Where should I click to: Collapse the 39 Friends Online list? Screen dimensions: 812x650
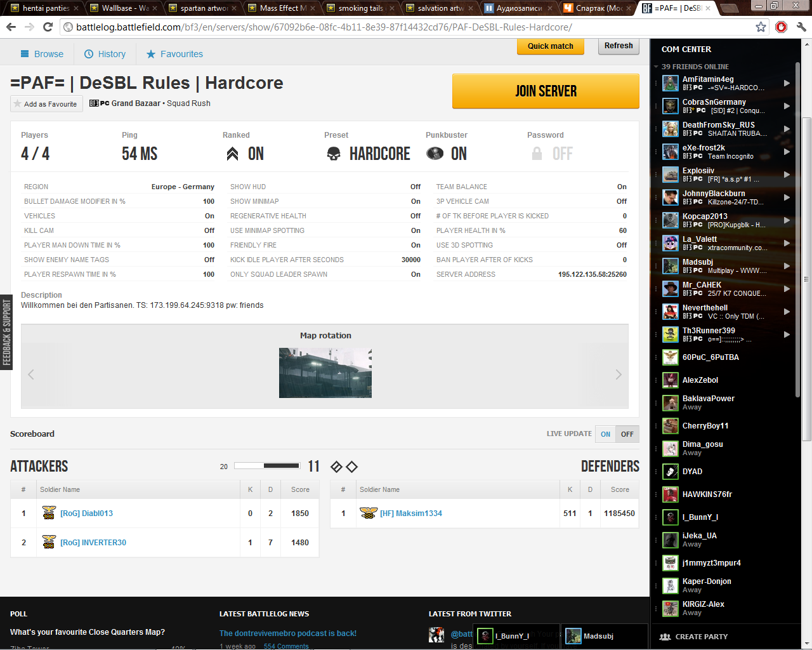[x=656, y=67]
